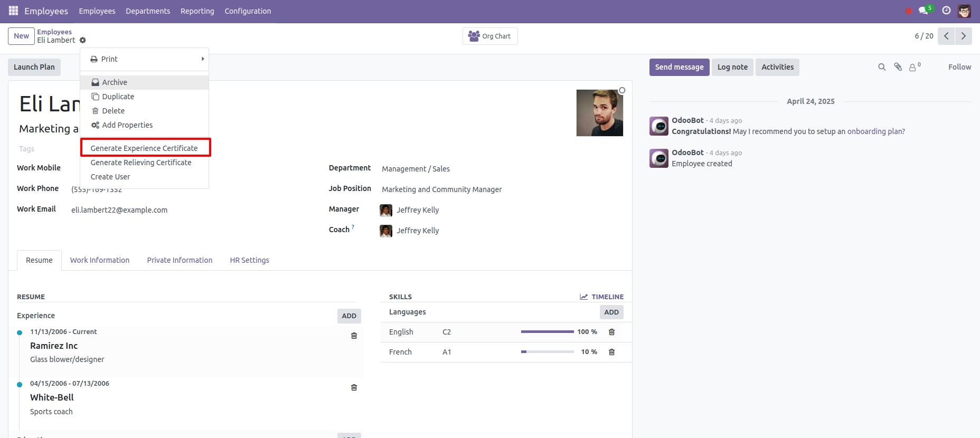Add a new Languages skill

tap(611, 312)
